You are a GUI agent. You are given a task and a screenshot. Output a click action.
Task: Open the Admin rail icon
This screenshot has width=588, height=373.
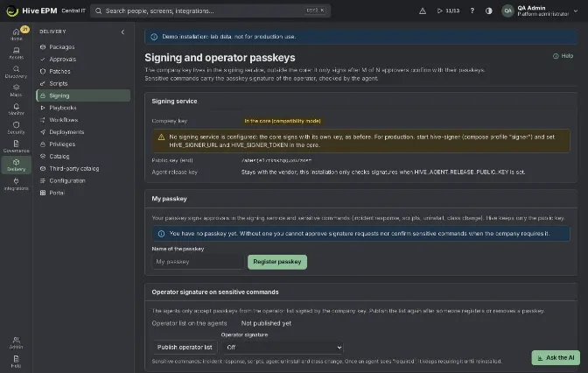click(16, 342)
